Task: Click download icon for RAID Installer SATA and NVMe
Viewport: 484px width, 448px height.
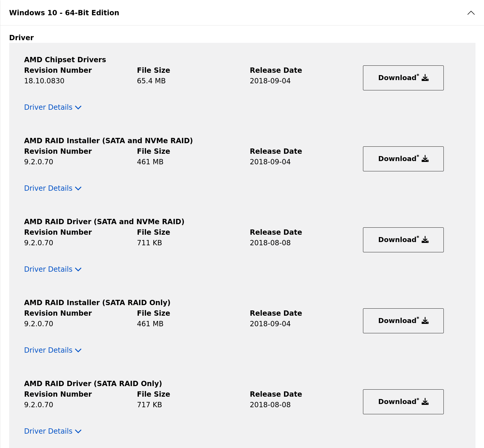Action: [x=425, y=159]
